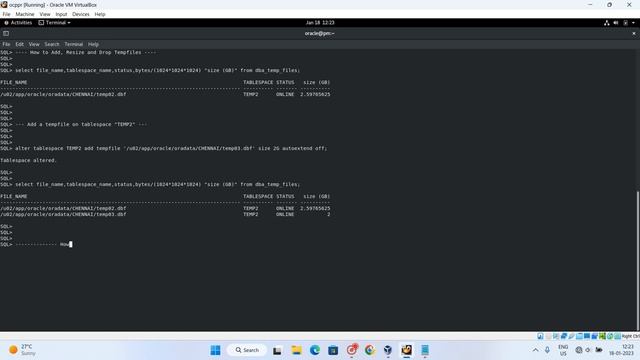Open the terminal Terminal menu
The height and width of the screenshot is (360, 640).
(73, 44)
